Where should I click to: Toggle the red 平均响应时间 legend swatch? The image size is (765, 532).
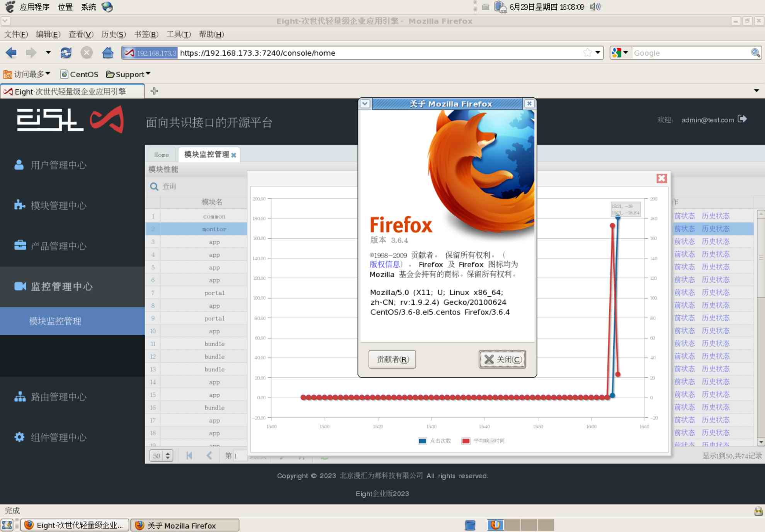tap(466, 441)
